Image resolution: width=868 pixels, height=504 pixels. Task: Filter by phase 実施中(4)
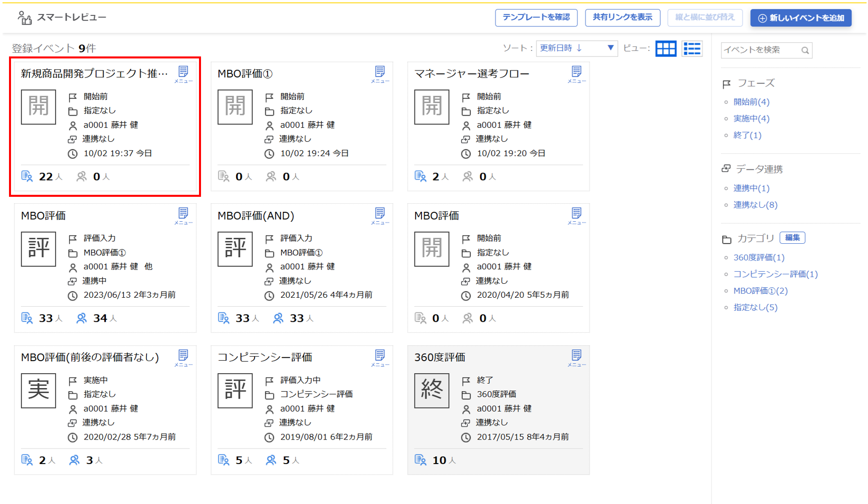[x=751, y=118]
